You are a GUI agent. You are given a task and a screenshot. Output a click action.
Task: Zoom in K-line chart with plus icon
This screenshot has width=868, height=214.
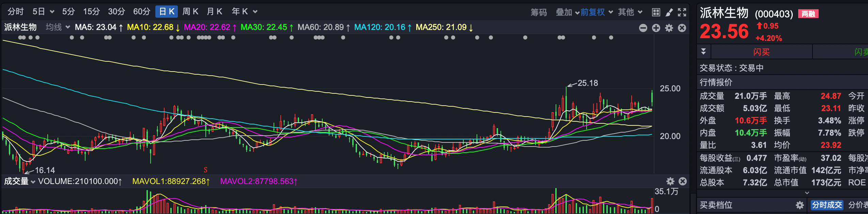(x=656, y=28)
